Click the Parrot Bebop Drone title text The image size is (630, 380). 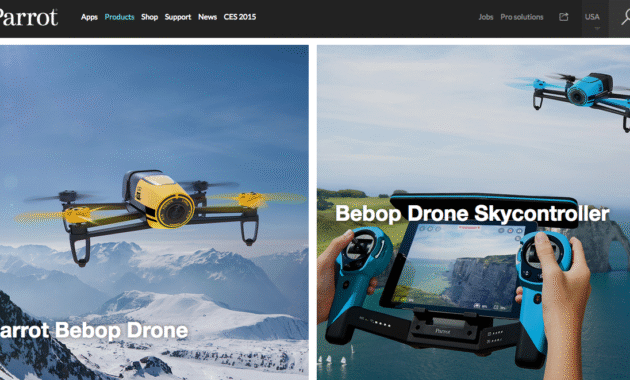(x=94, y=331)
